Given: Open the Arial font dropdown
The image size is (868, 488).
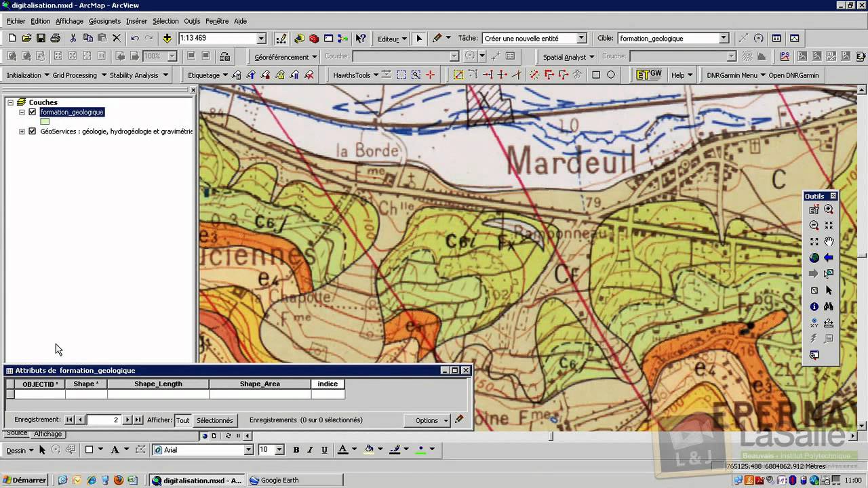Looking at the screenshot, I should pyautogui.click(x=248, y=449).
